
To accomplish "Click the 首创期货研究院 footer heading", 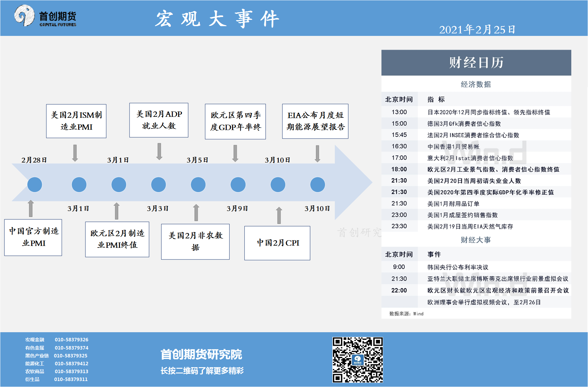I will click(x=201, y=355).
